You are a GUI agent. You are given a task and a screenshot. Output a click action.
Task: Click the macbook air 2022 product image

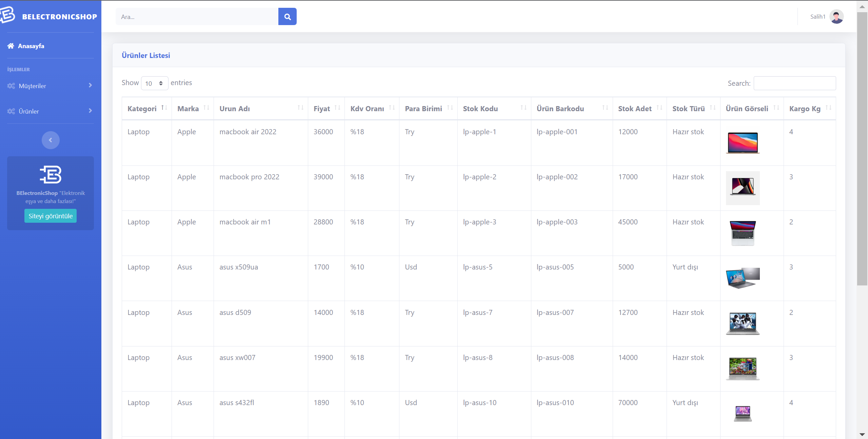(x=742, y=143)
